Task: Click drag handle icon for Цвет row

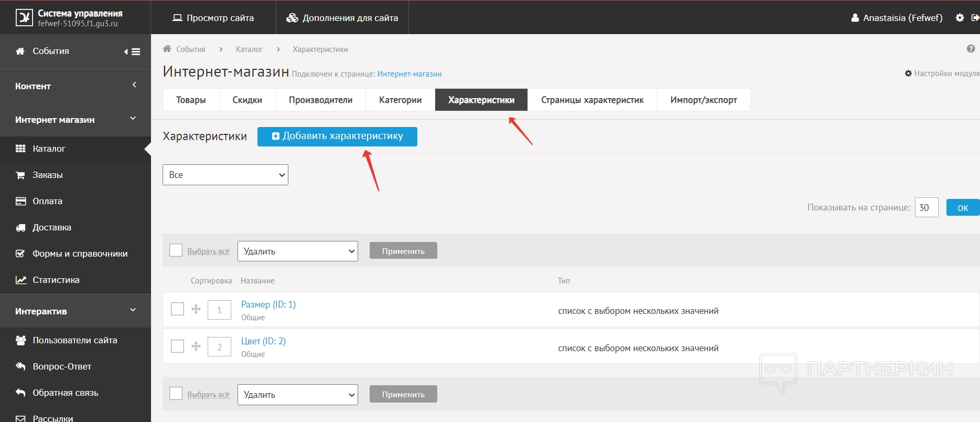Action: pyautogui.click(x=196, y=346)
